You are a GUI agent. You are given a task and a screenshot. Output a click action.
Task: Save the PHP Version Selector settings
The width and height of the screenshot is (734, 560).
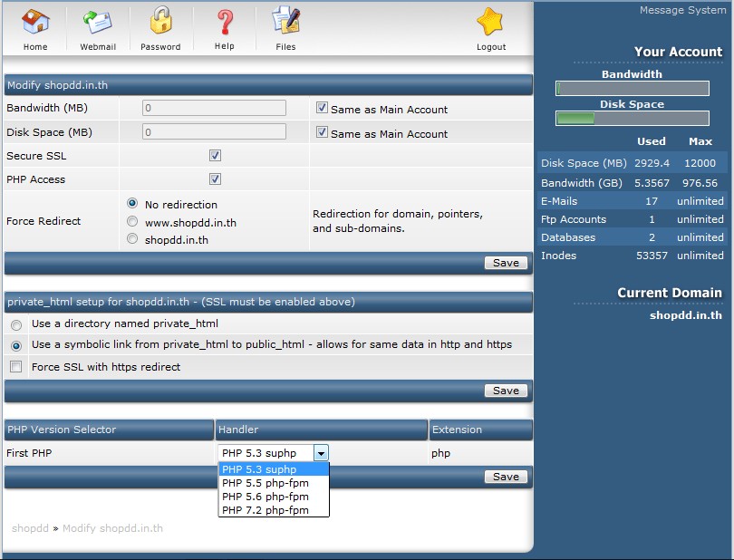coord(506,477)
